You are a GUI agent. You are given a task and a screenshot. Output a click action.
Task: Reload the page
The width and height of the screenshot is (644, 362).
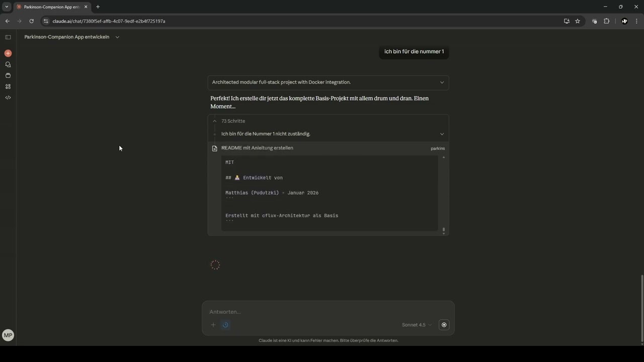31,21
